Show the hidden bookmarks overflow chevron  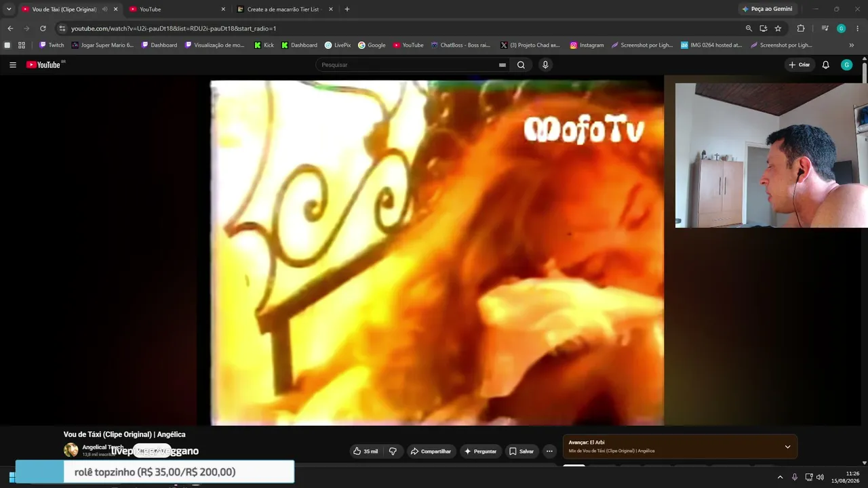click(852, 45)
